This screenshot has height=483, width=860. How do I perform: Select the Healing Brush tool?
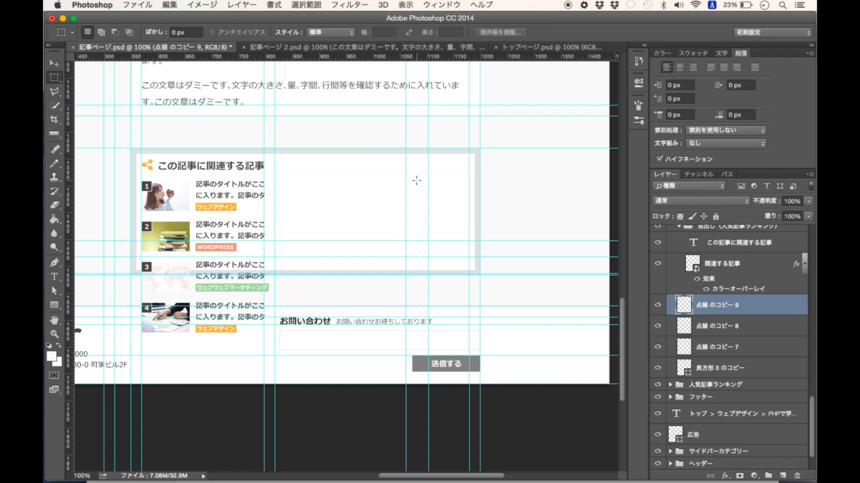pyautogui.click(x=54, y=149)
